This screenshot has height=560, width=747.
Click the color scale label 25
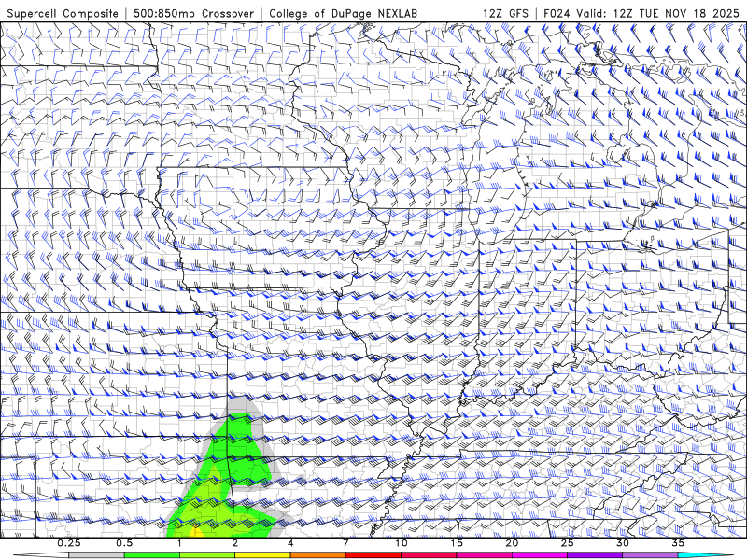[x=567, y=543]
